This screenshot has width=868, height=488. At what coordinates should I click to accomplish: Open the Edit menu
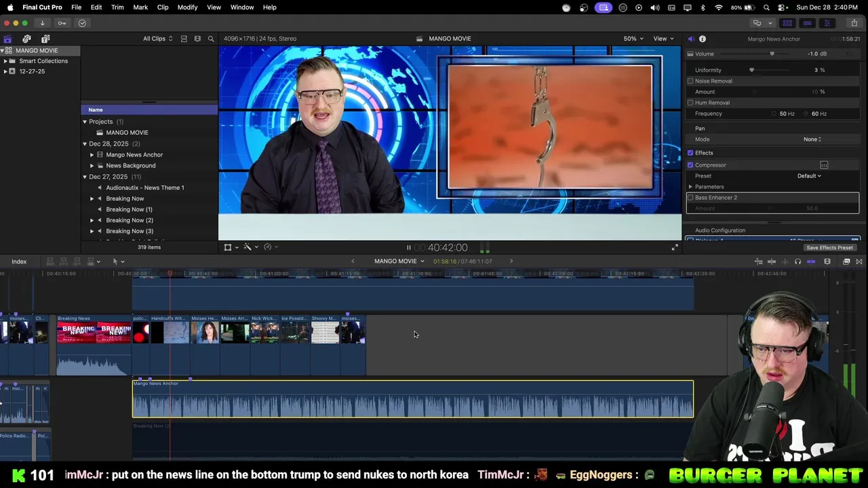point(96,7)
